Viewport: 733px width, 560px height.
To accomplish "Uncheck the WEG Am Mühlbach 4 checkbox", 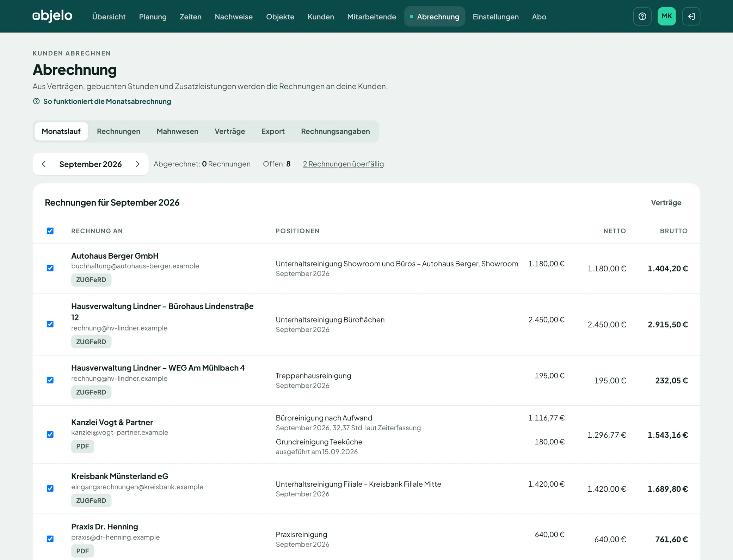I will click(50, 380).
